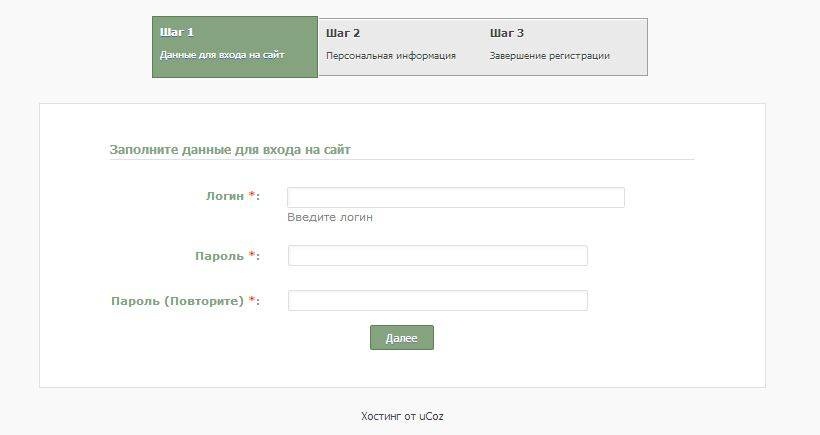The width and height of the screenshot is (820, 435).
Task: Click the Данные для входа на сайт subtitle
Action: click(222, 55)
